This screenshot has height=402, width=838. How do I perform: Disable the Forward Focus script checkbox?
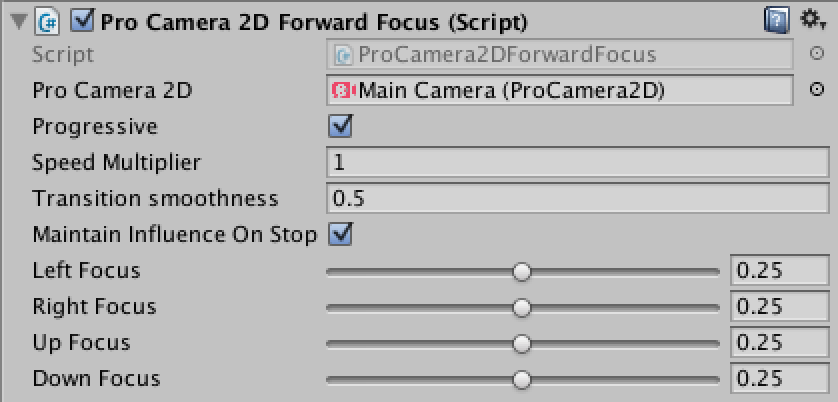[83, 21]
